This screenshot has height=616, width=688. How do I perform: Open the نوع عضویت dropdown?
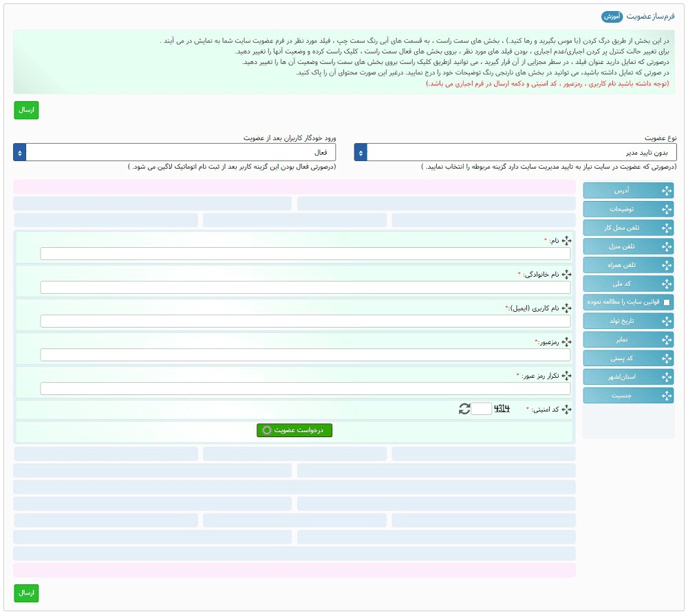tap(515, 152)
